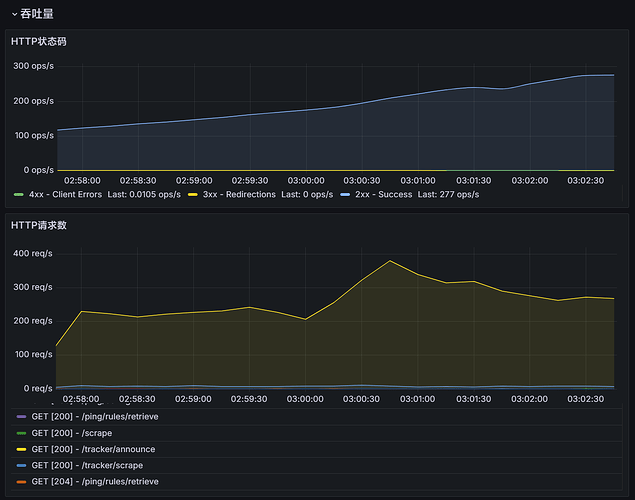Click purple swatch of GET [200] /ping/rules/retrieve

click(x=21, y=416)
